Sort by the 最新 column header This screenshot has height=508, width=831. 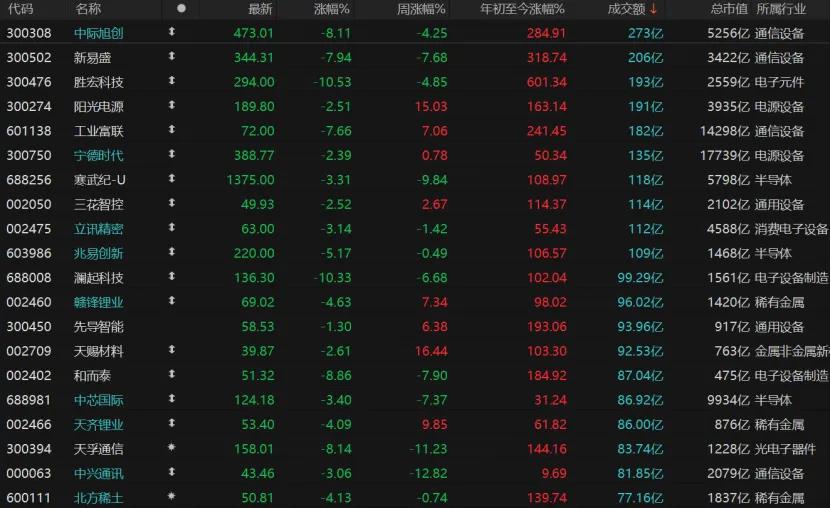260,9
